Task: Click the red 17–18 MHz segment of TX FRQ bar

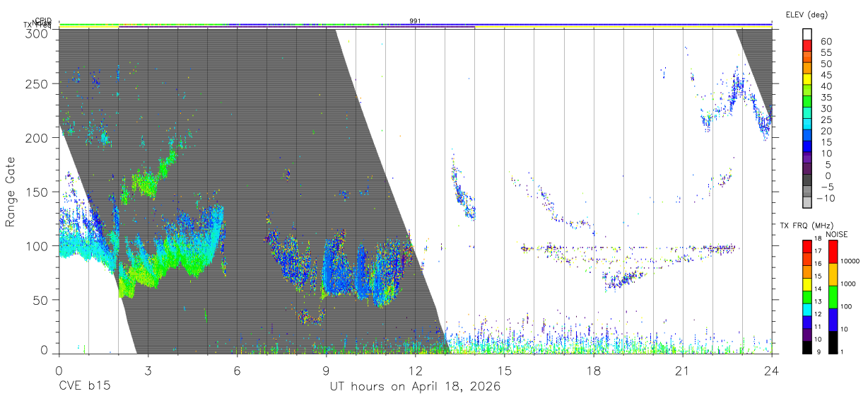Action: coord(807,246)
